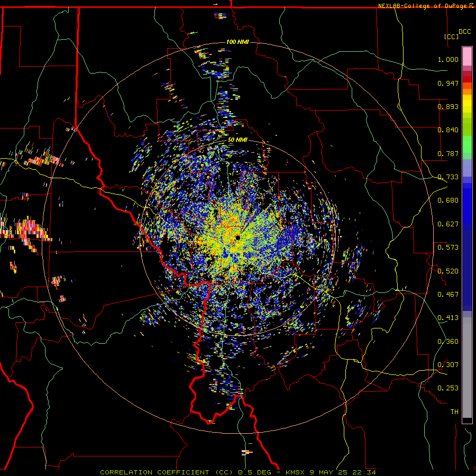
Task: Click the 1.000 color scale value
Action: tap(448, 59)
